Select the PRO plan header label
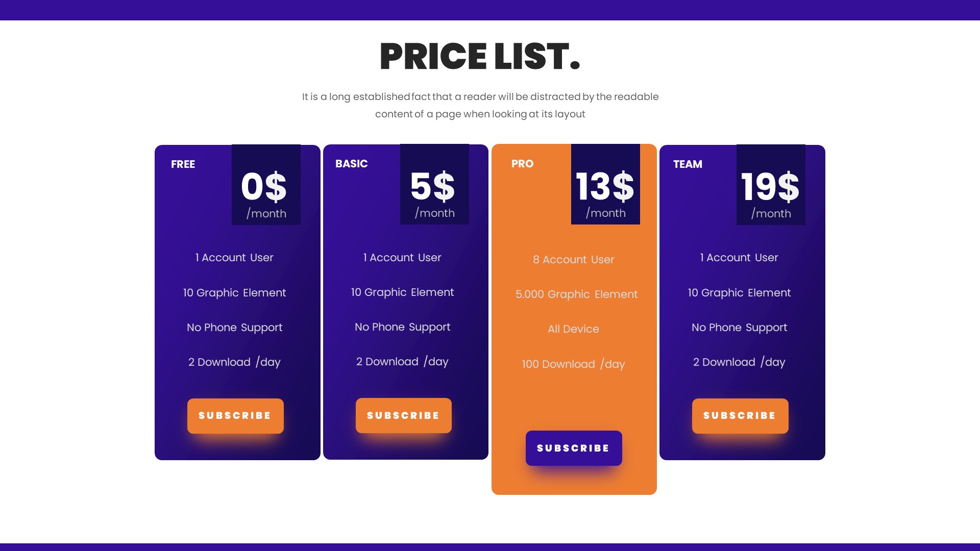The image size is (980, 551). pyautogui.click(x=523, y=164)
